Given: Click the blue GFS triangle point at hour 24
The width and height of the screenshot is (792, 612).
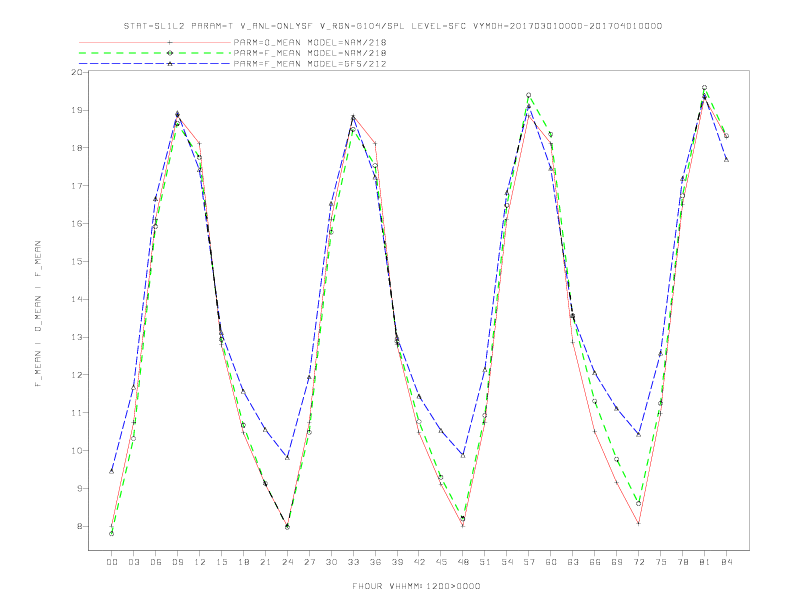Looking at the screenshot, I should pos(287,457).
